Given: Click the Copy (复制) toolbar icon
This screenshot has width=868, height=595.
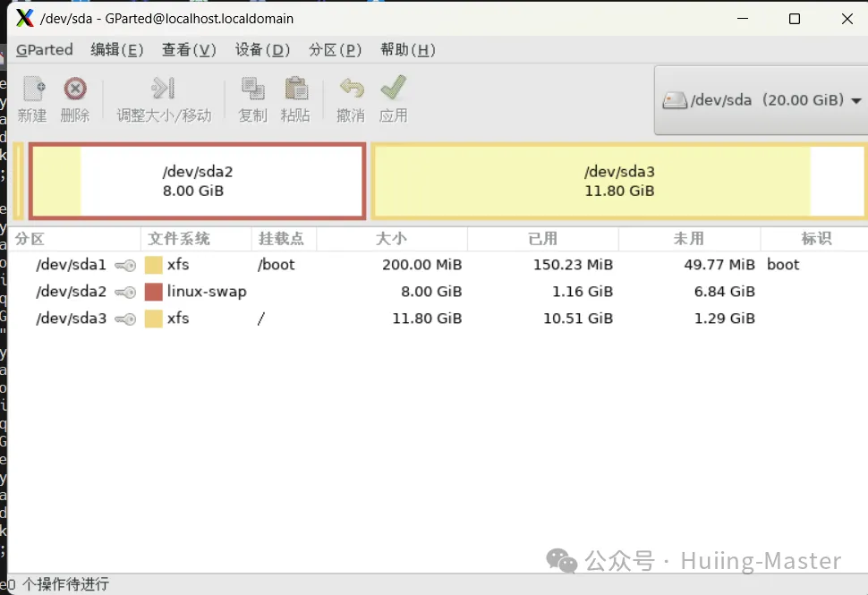Looking at the screenshot, I should point(253,89).
